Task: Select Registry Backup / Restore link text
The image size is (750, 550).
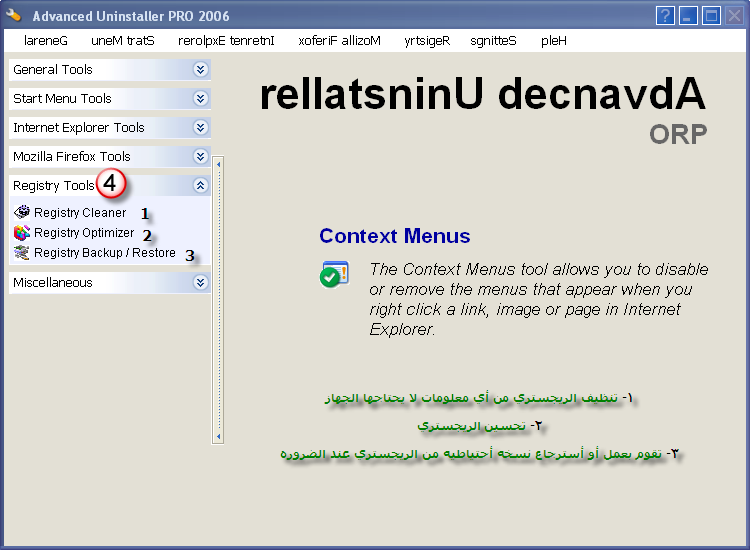Action: 105,253
